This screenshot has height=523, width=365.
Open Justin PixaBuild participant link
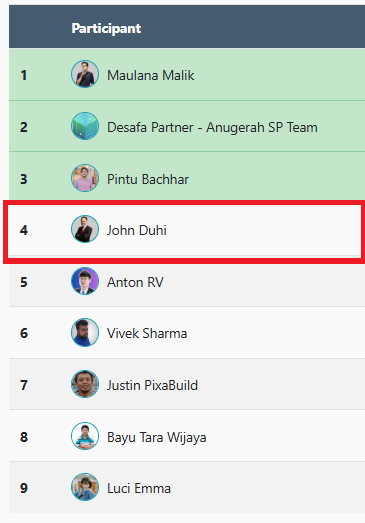(152, 385)
